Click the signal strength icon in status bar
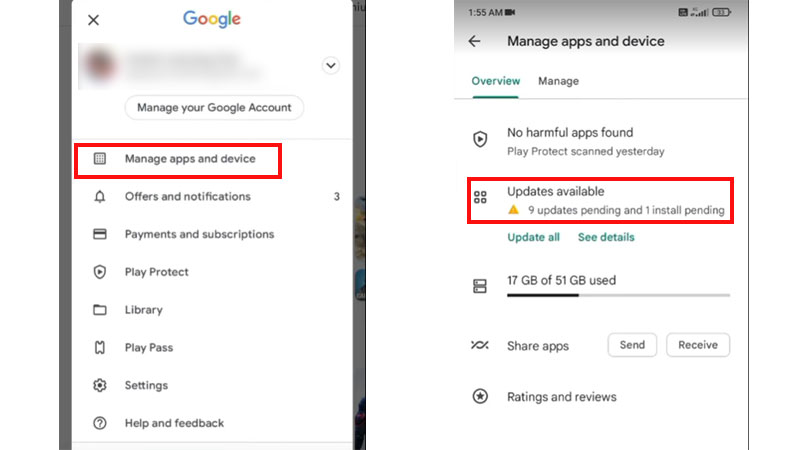The height and width of the screenshot is (450, 800). [699, 12]
